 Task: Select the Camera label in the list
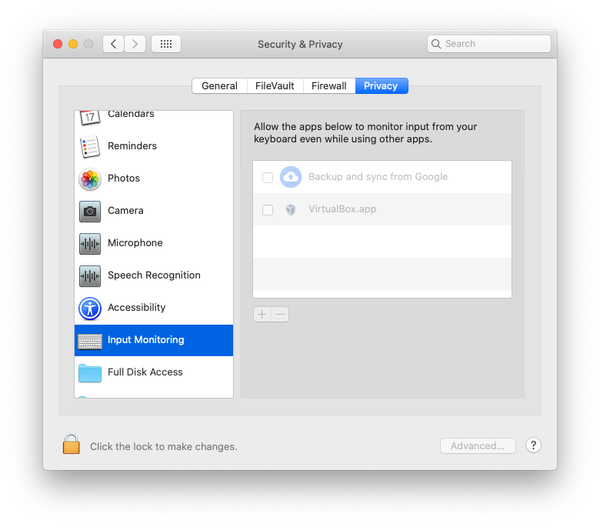[x=126, y=210]
